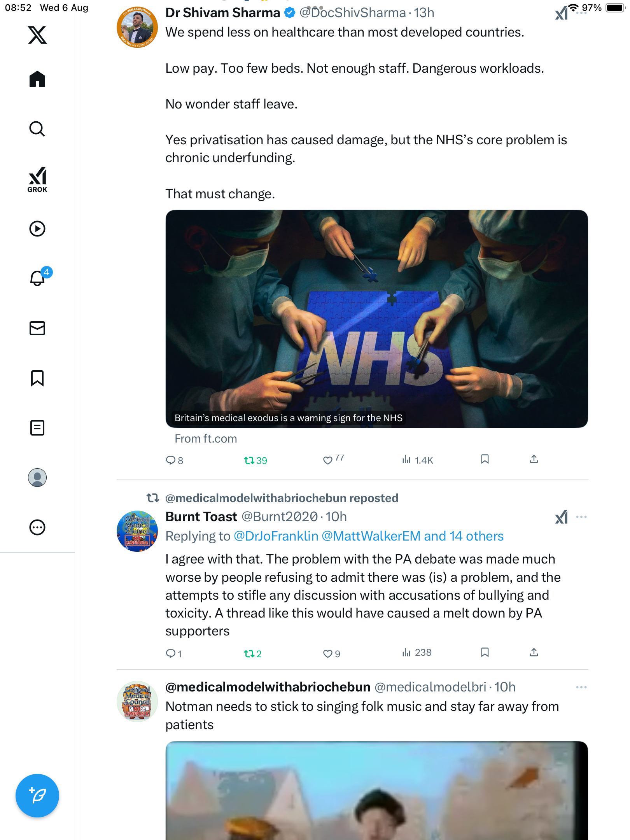Image resolution: width=630 pixels, height=840 pixels.
Task: Reply to Dr Shivam Sharma's post
Action: pyautogui.click(x=171, y=460)
